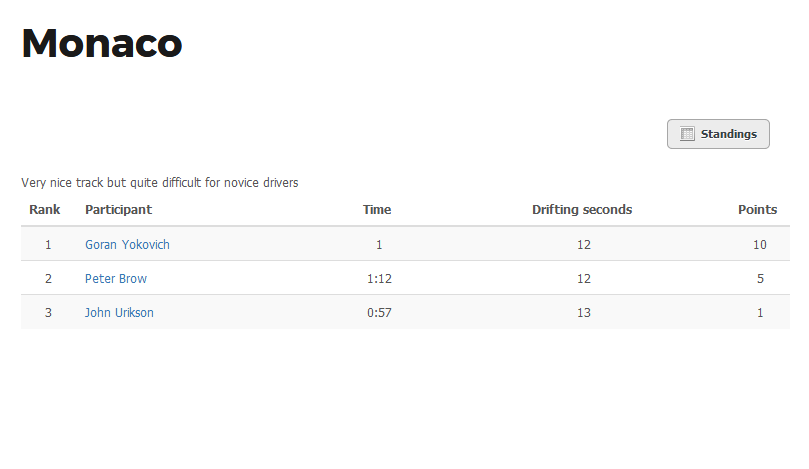Click the table icon inside Standings button

coord(687,134)
